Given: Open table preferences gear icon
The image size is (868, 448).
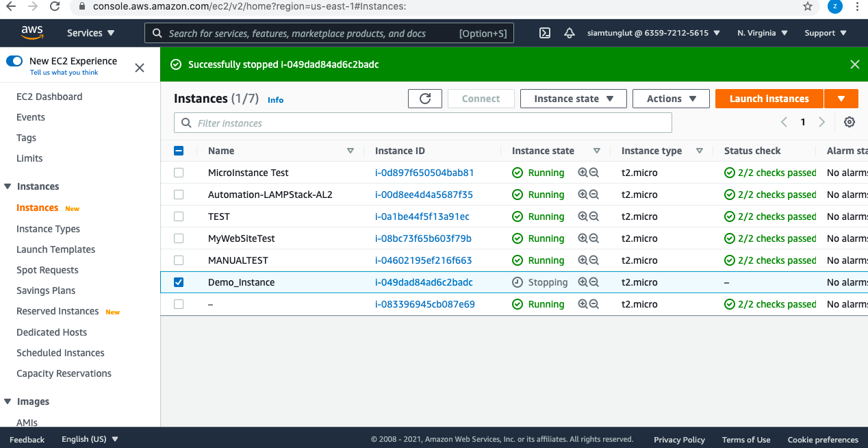Looking at the screenshot, I should (850, 122).
